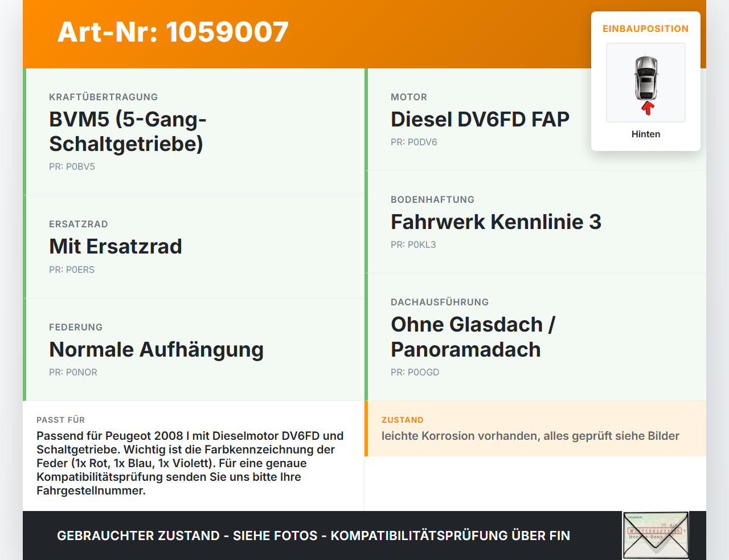Select the Fahrwerk Kennlinie 3 text
729x560 pixels.
click(x=496, y=222)
